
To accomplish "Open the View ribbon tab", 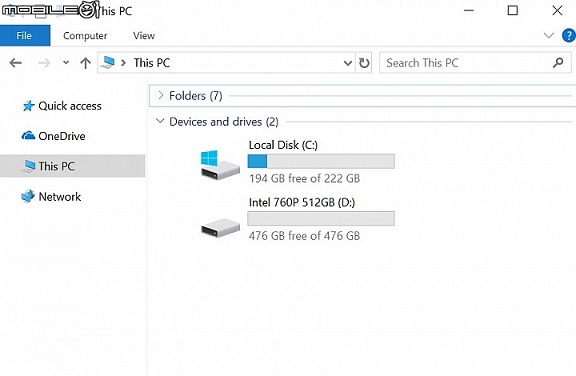I will click(144, 36).
